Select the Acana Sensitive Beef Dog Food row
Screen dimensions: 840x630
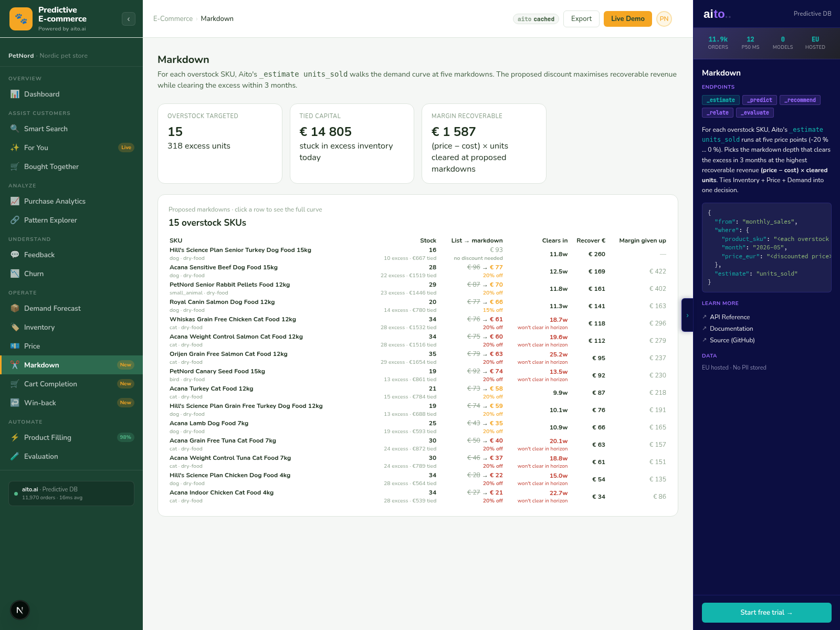pos(418,271)
